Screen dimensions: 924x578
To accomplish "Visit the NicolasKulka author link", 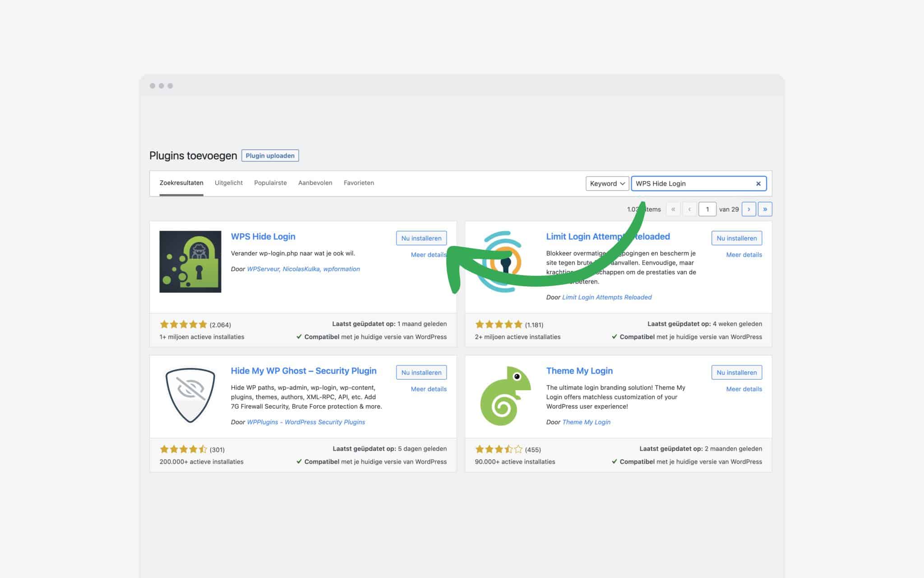I will (301, 269).
